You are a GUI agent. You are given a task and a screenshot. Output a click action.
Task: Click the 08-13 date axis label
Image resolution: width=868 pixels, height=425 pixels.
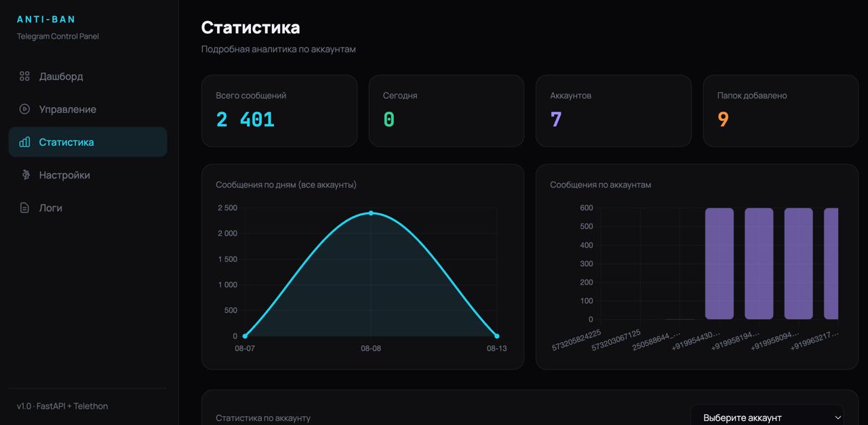[x=496, y=348]
